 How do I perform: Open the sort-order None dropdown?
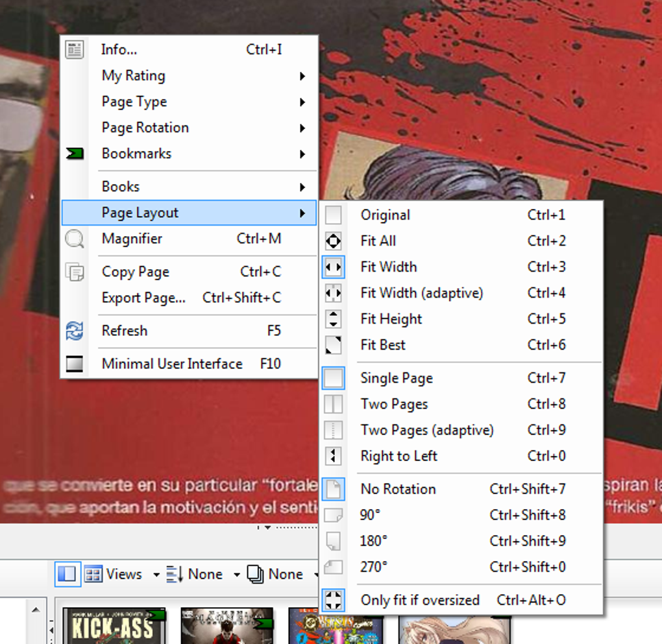coord(204,574)
